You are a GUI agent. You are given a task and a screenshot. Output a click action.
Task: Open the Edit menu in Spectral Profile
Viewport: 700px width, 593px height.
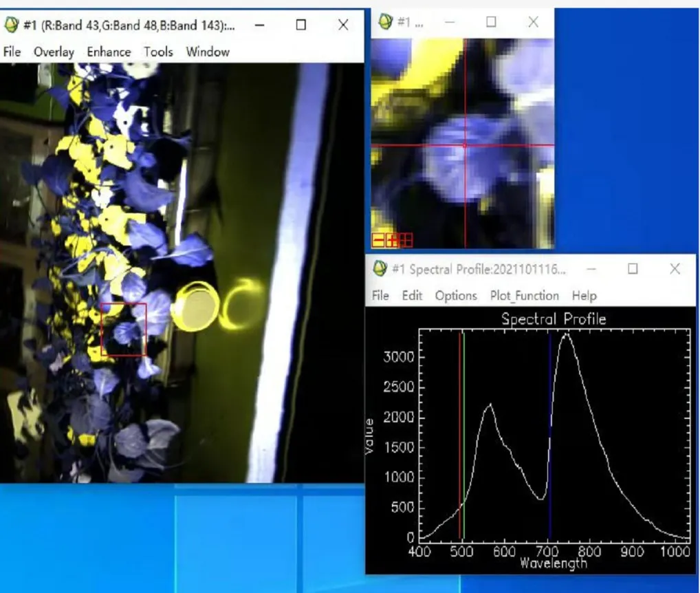click(x=412, y=295)
